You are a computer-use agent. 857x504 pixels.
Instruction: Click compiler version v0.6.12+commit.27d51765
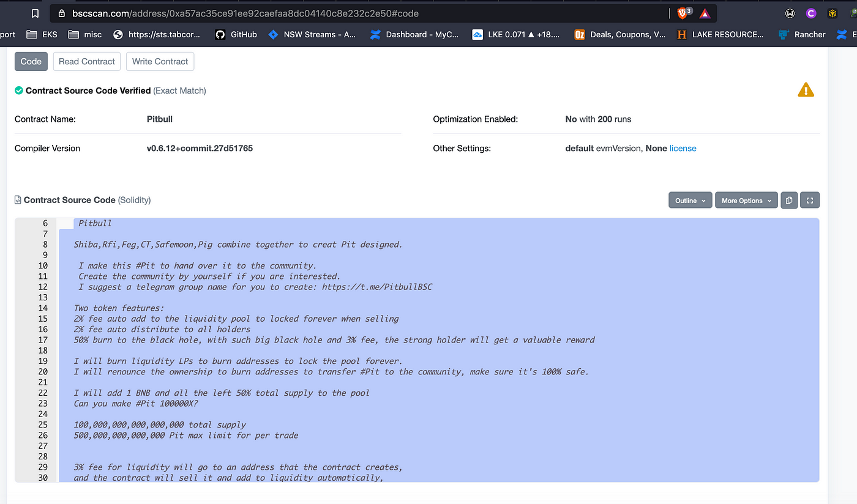click(200, 148)
